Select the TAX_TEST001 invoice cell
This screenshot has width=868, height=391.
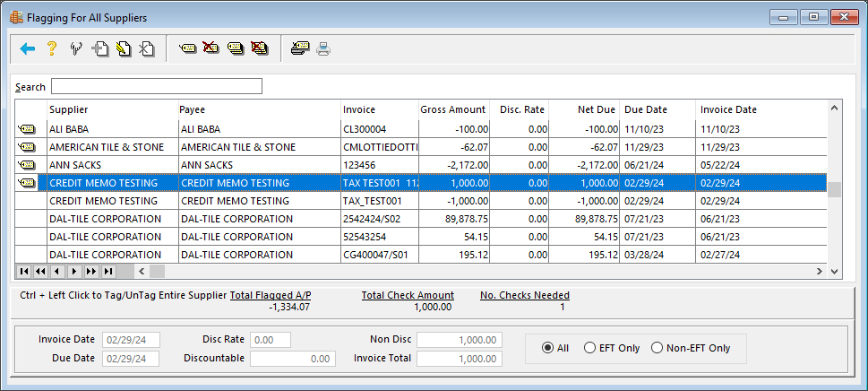380,201
